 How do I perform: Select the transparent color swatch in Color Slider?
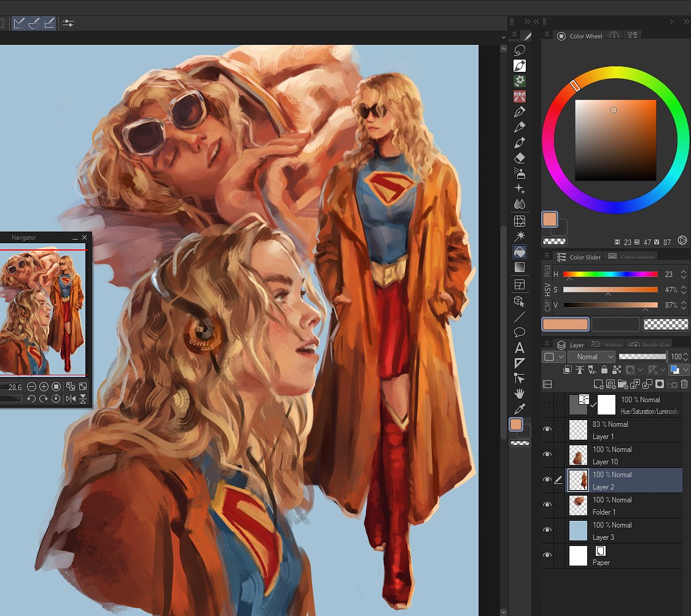666,324
